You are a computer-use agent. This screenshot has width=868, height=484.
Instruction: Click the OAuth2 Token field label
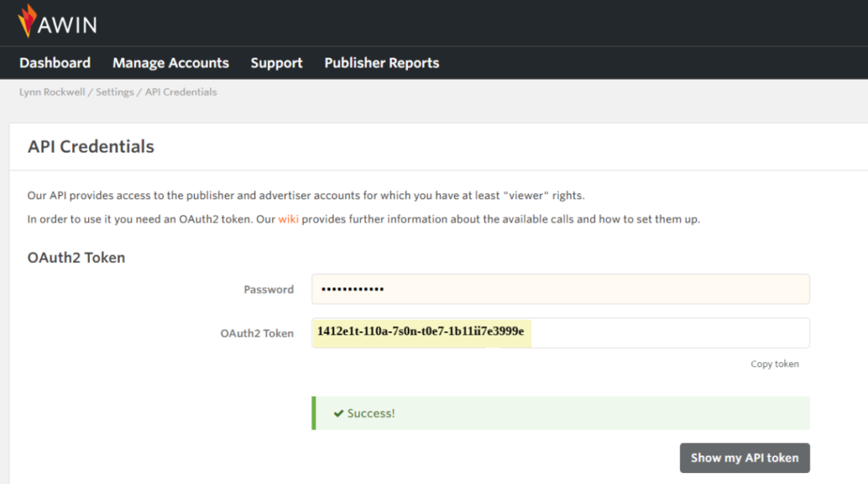[x=257, y=333]
